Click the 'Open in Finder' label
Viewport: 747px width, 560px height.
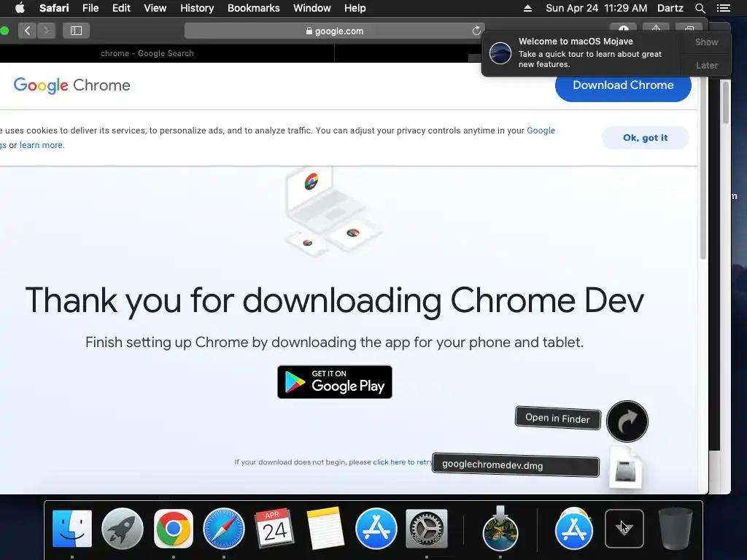[558, 418]
